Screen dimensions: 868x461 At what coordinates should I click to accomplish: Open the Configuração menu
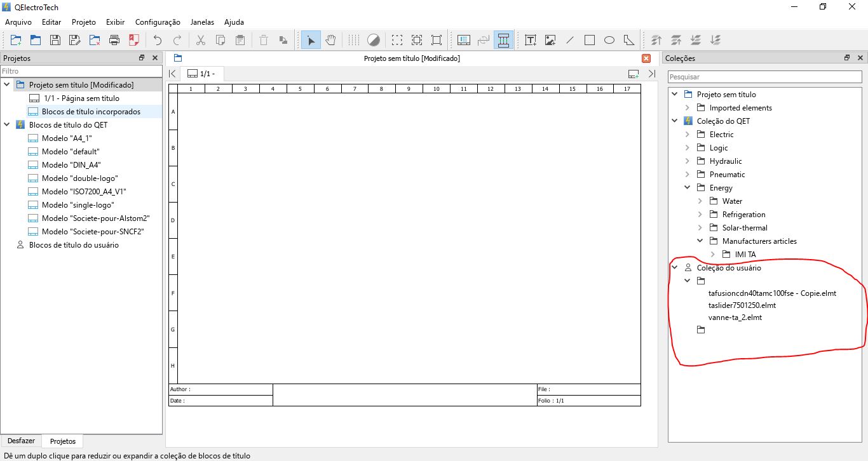(158, 22)
